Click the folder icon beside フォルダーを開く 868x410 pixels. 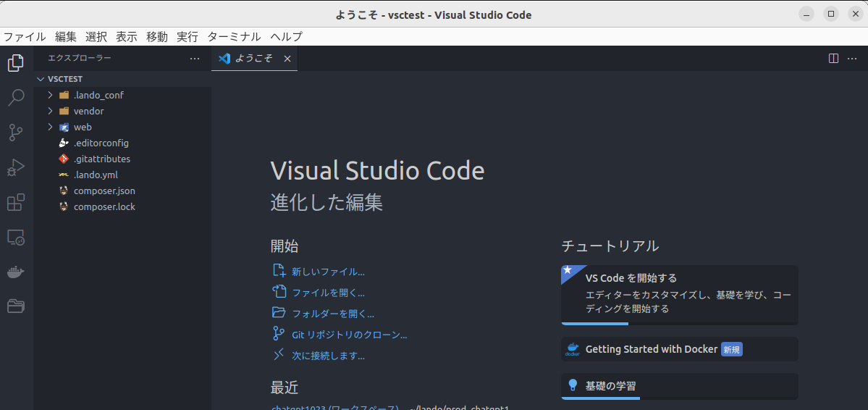(279, 312)
